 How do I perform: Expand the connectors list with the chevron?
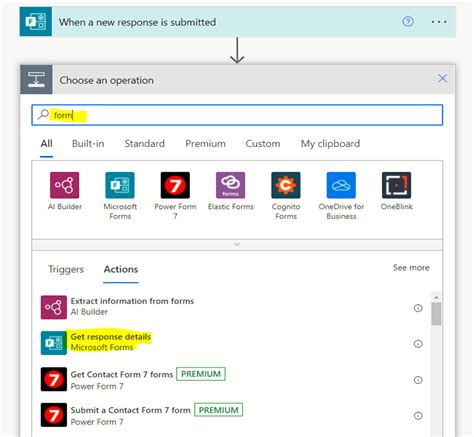coord(237,244)
